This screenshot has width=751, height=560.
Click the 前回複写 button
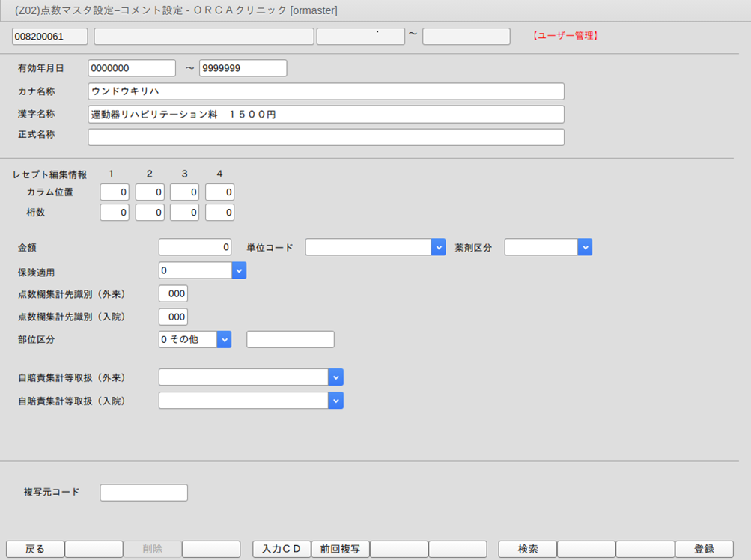(340, 549)
